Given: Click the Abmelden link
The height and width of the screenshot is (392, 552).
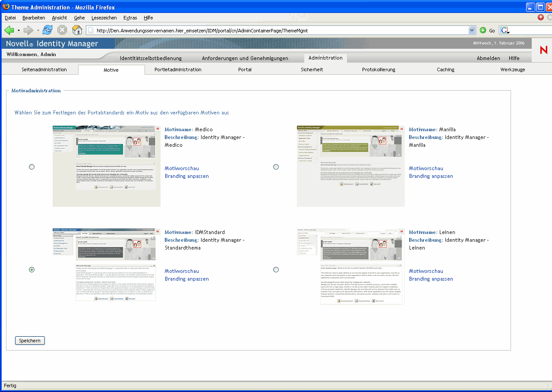Looking at the screenshot, I should (x=489, y=58).
